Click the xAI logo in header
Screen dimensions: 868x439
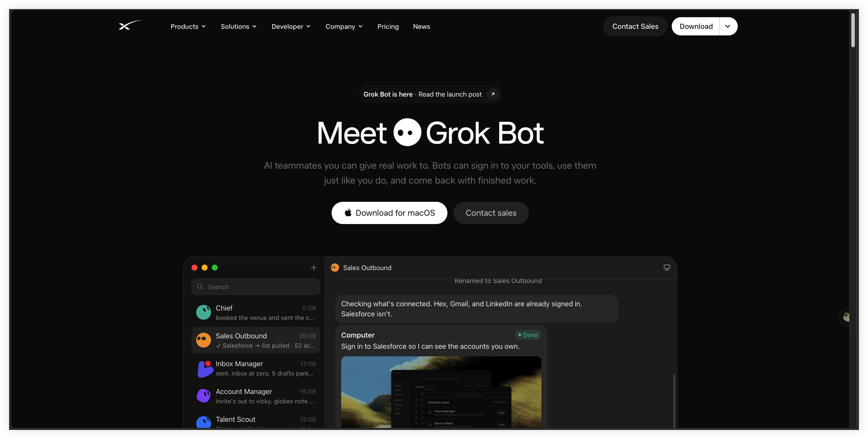click(x=131, y=25)
